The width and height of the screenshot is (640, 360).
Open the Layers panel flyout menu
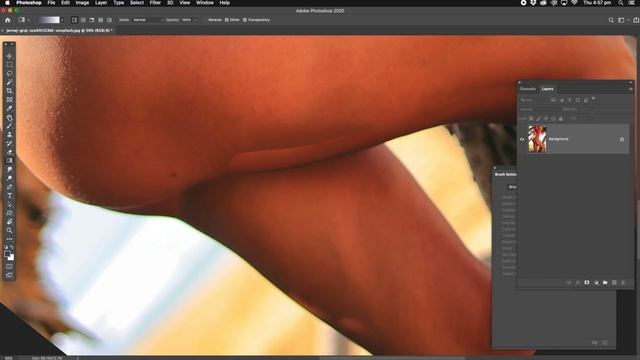coord(630,89)
